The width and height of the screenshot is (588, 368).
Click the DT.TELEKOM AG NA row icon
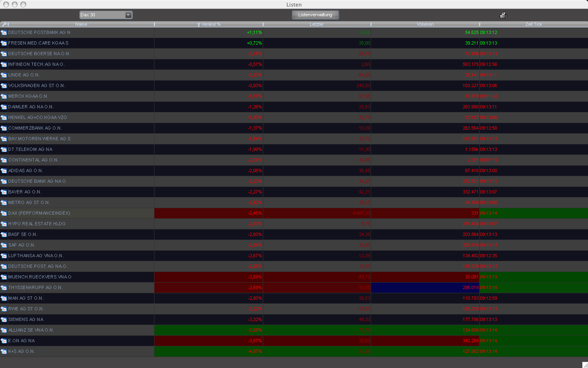4,149
